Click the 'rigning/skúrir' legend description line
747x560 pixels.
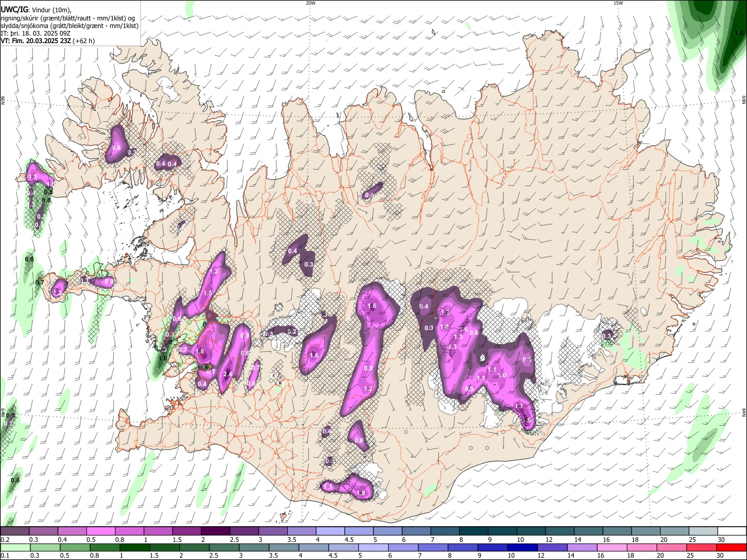[x=67, y=18]
